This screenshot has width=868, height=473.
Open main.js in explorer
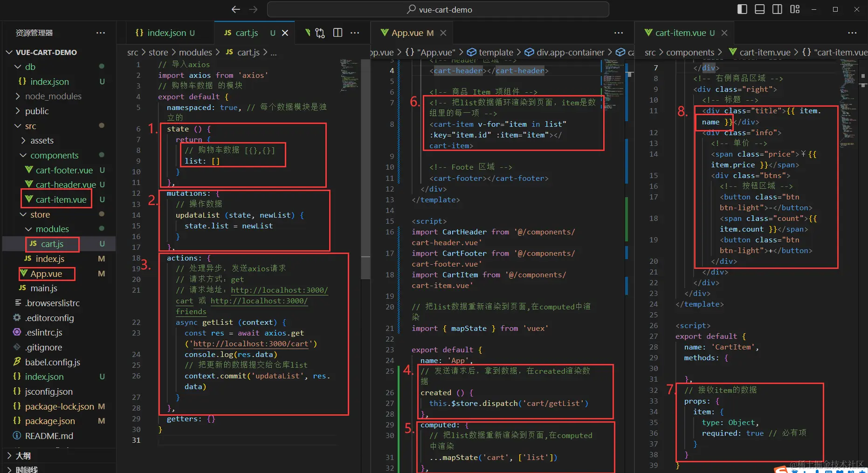click(44, 288)
